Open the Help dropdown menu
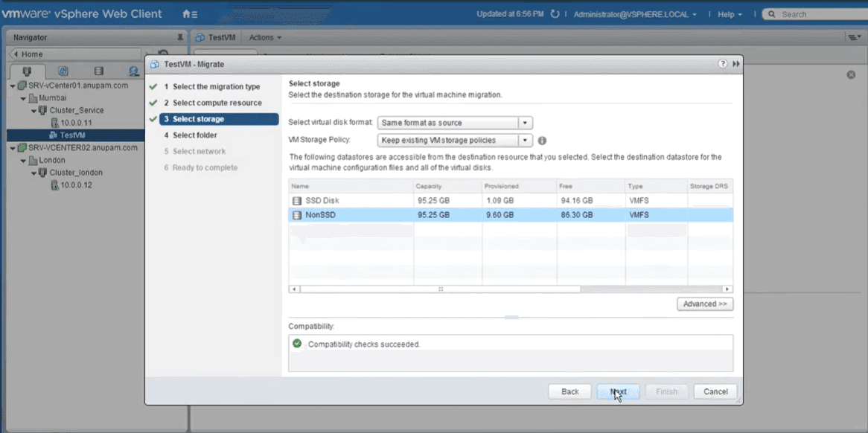This screenshot has height=433, width=868. (x=730, y=14)
